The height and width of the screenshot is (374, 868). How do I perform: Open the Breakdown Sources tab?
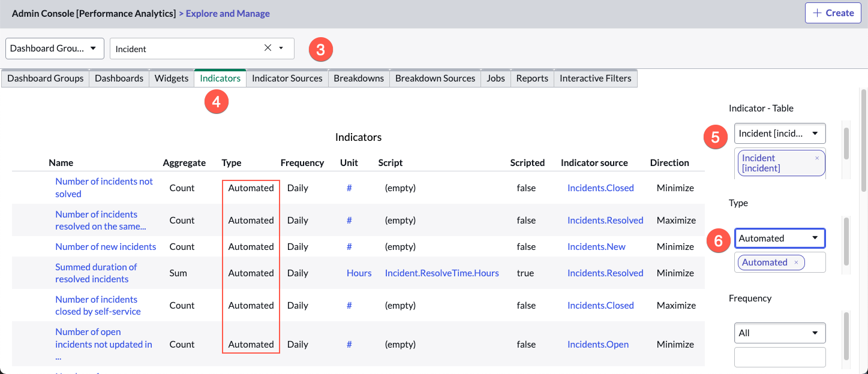(x=435, y=79)
